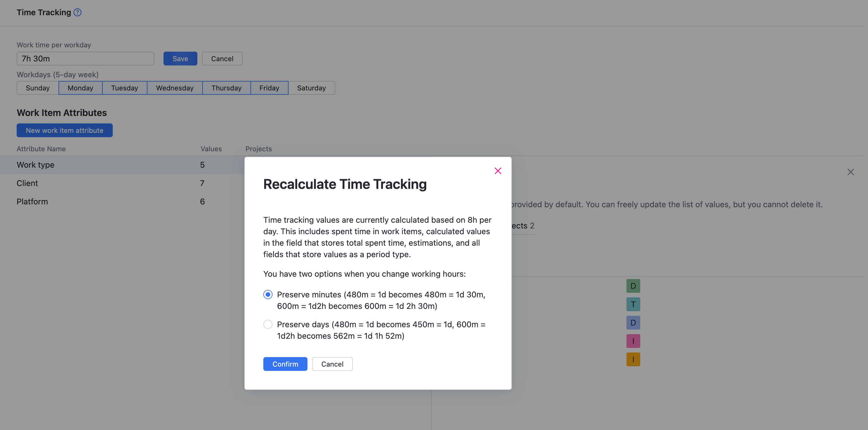Enable Sunday as a workday
This screenshot has width=868, height=430.
click(37, 88)
